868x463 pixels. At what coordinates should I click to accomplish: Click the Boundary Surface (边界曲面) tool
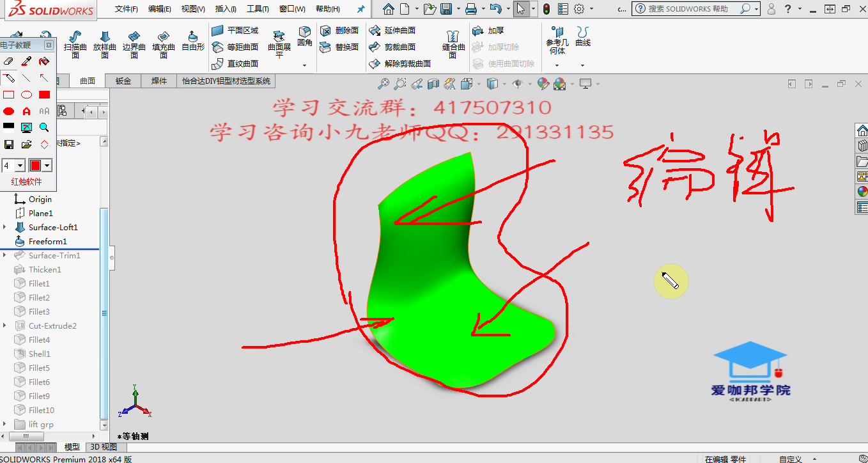[x=134, y=44]
